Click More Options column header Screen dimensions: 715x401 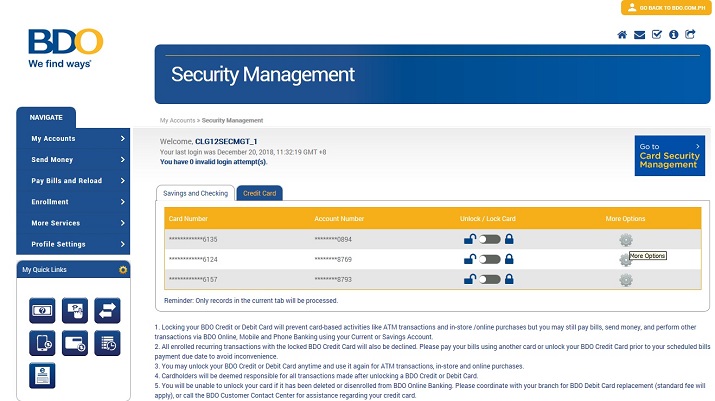(x=625, y=219)
